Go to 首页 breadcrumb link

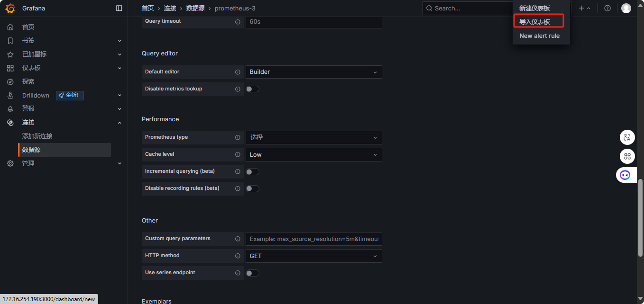148,9
